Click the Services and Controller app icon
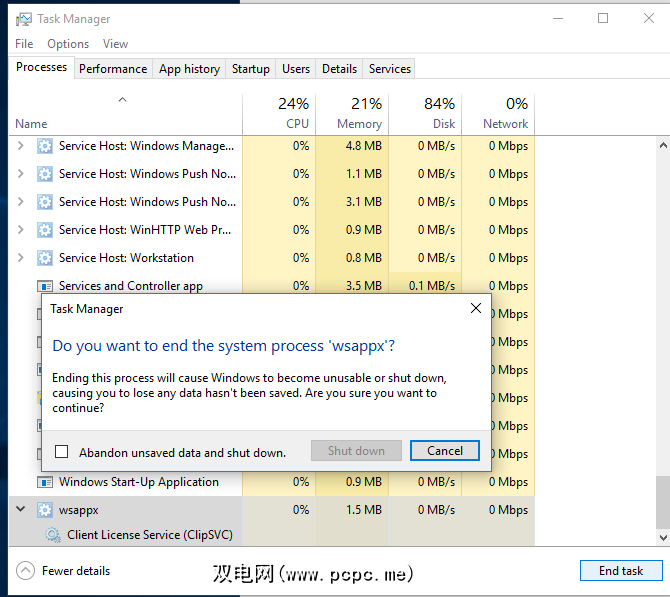The height and width of the screenshot is (597, 670). [x=45, y=286]
